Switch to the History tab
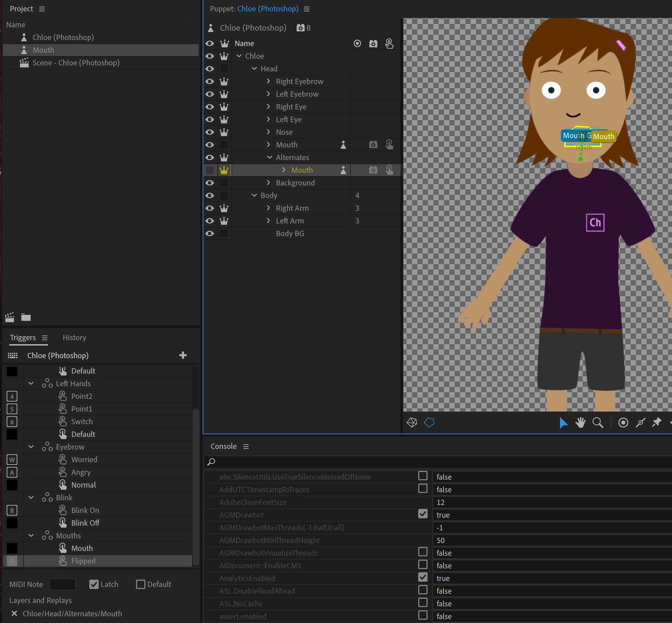Viewport: 672px width, 623px height. (x=74, y=338)
